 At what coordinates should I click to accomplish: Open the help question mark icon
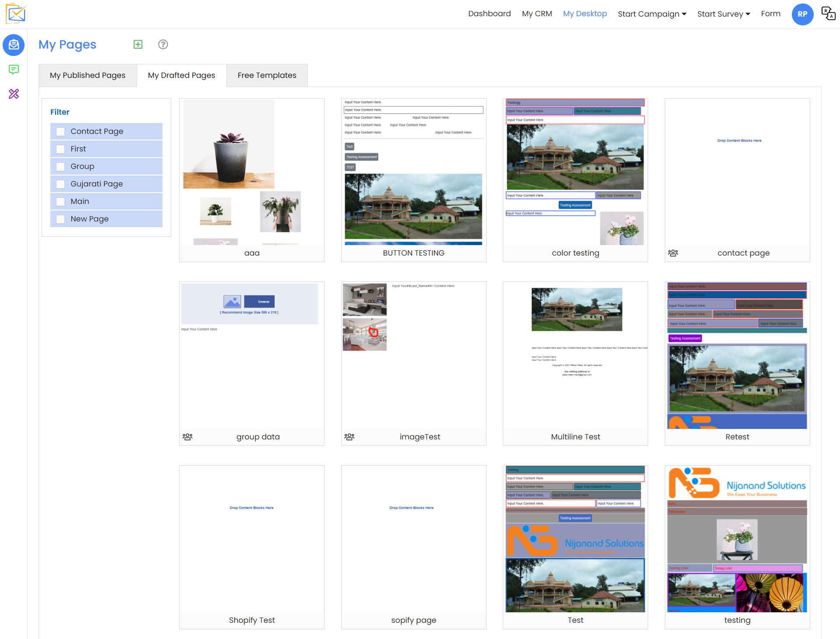pyautogui.click(x=163, y=44)
